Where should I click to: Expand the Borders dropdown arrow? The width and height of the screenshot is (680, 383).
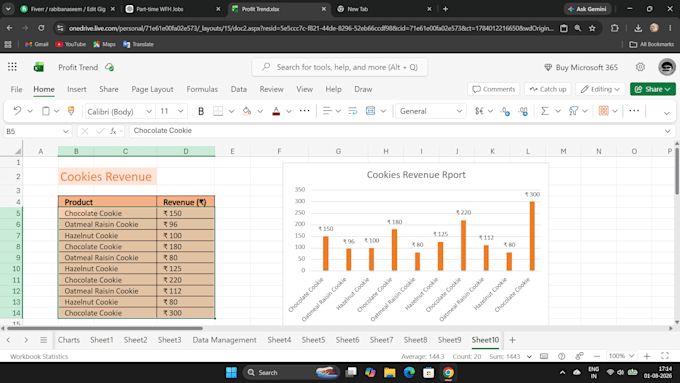231,111
